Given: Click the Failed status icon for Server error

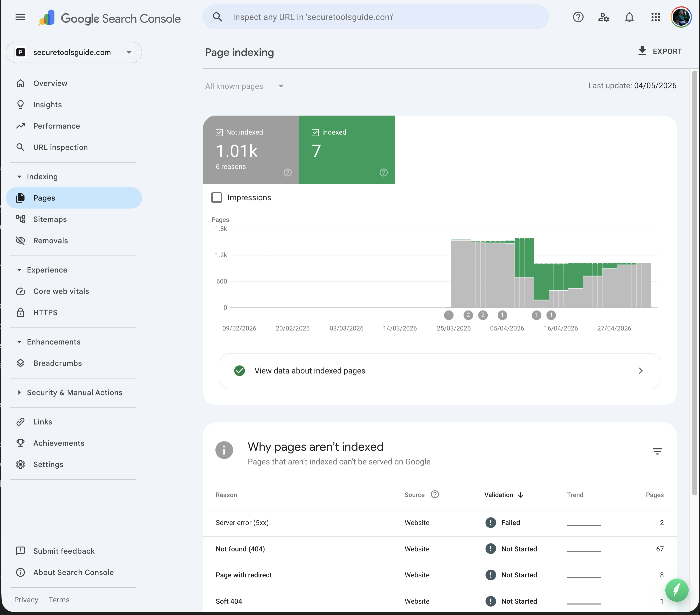Looking at the screenshot, I should 490,523.
